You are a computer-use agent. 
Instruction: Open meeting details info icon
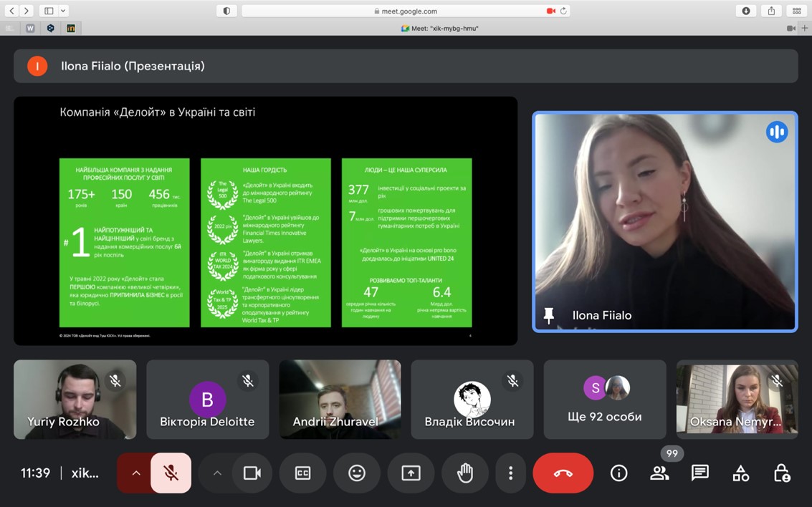[x=618, y=473]
